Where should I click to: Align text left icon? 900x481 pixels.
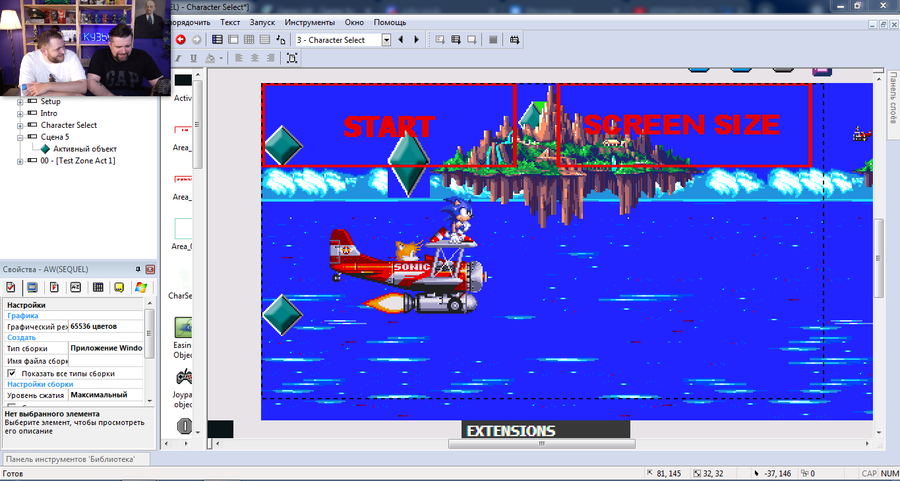point(239,58)
